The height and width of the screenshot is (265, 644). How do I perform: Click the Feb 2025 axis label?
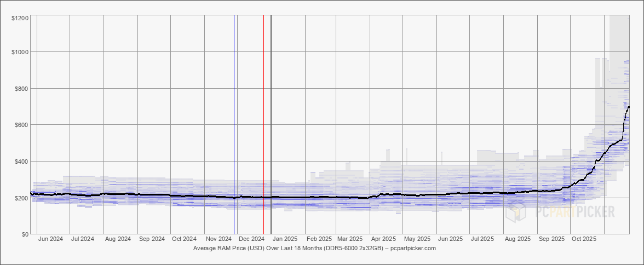point(319,239)
